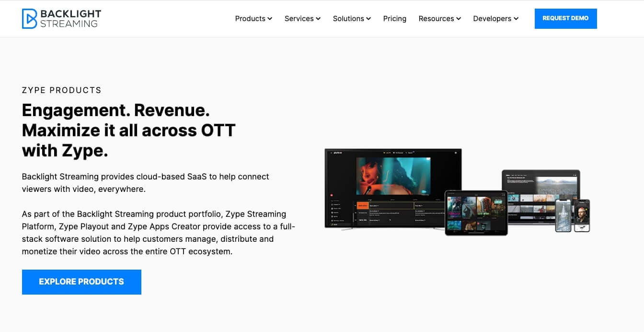Click the tablet showing movie poster thumbnails
The width and height of the screenshot is (644, 332).
(477, 213)
